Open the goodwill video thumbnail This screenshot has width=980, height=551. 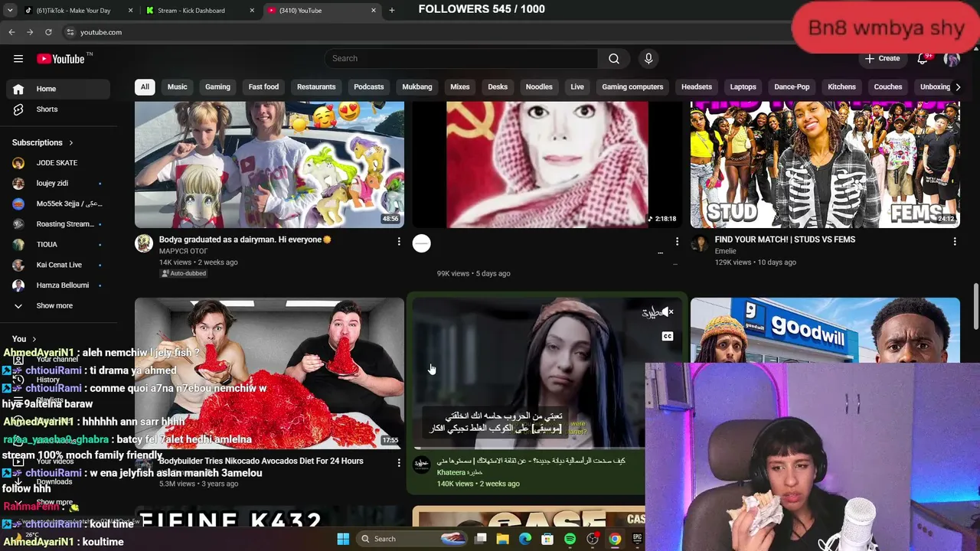pos(825,330)
